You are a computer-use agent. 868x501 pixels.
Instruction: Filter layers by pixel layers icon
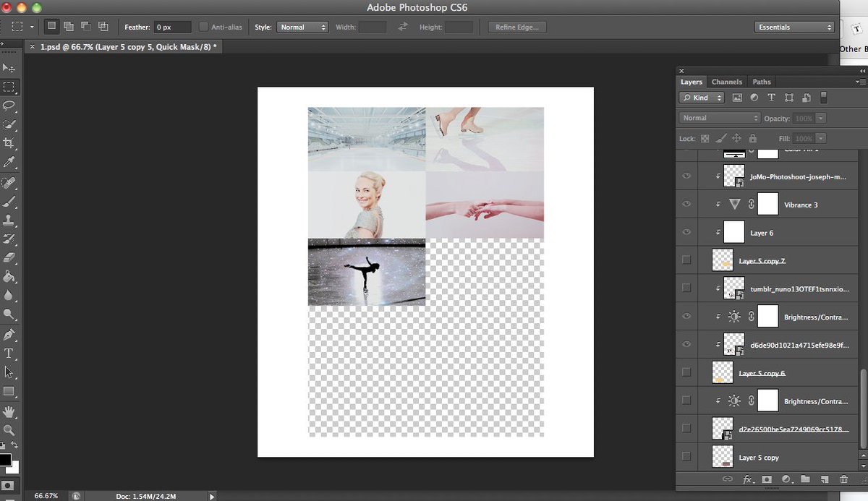click(x=737, y=98)
